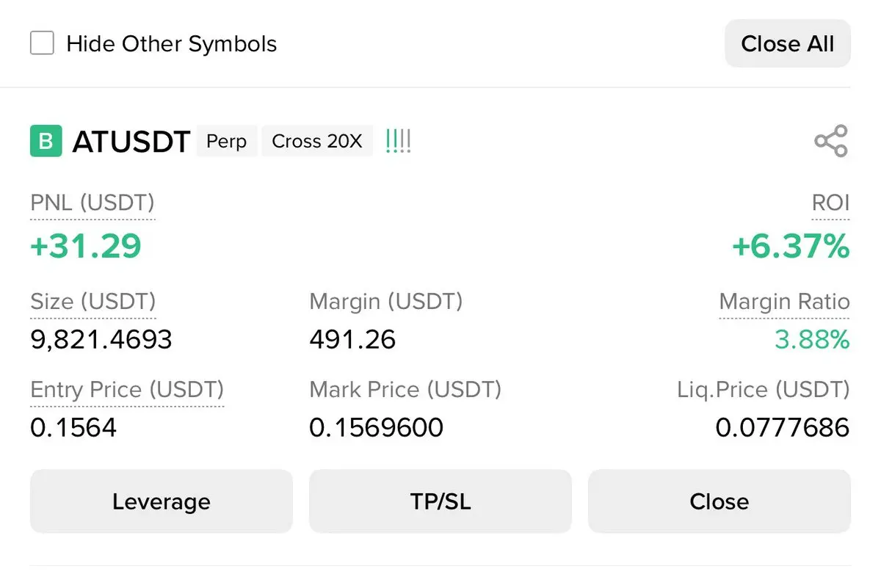The height and width of the screenshot is (588, 881).
Task: Set TP/SL for the position
Action: click(x=440, y=501)
